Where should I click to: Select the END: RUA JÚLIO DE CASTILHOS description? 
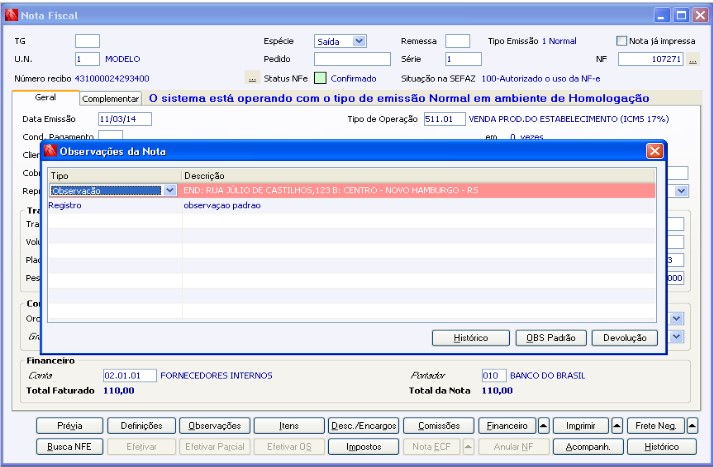coord(418,190)
